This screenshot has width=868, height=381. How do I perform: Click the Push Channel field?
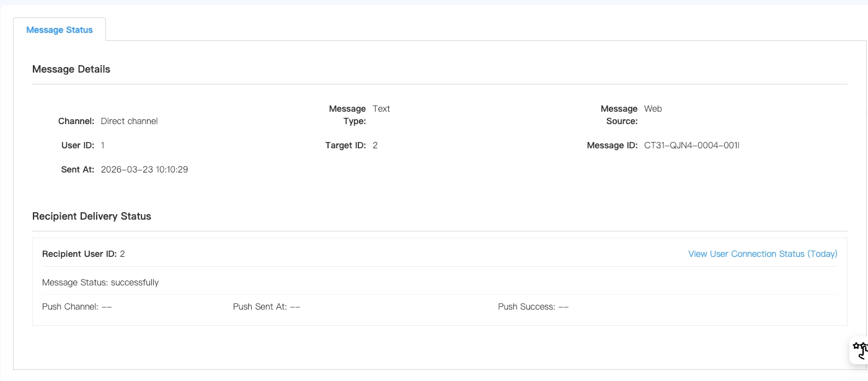click(77, 307)
